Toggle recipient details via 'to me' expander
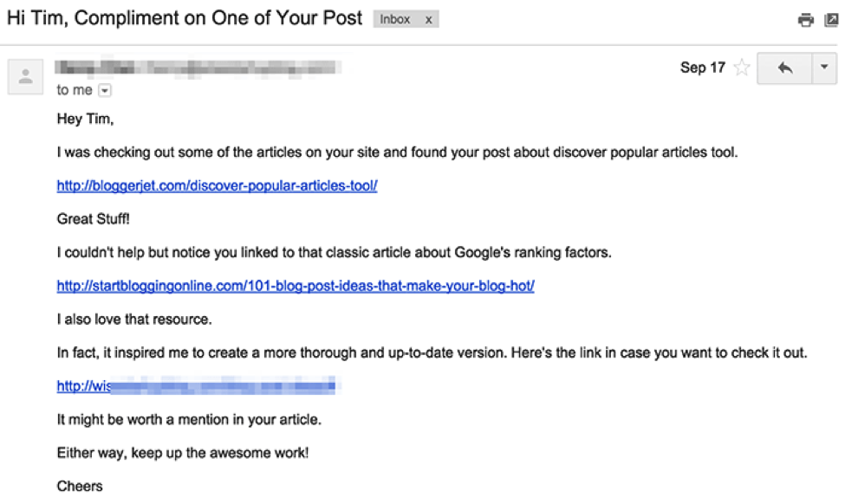Screen dimensions: 845x504 104,89
